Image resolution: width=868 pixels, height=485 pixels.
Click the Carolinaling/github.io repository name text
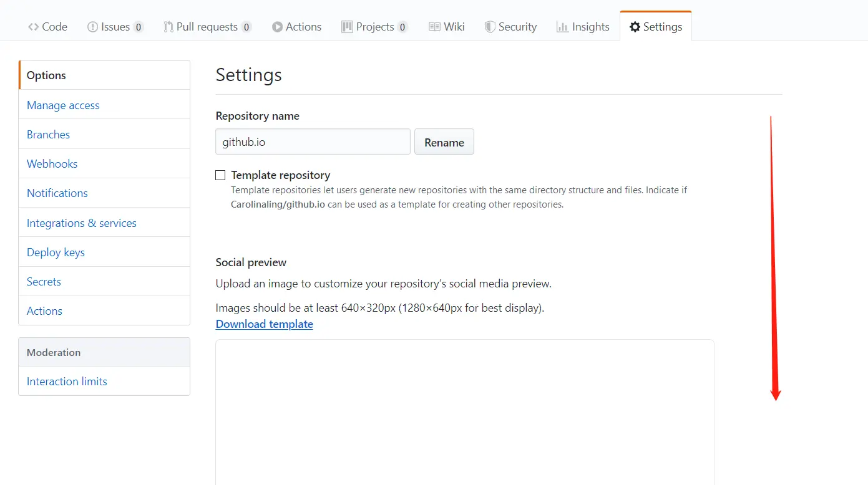[x=278, y=204]
